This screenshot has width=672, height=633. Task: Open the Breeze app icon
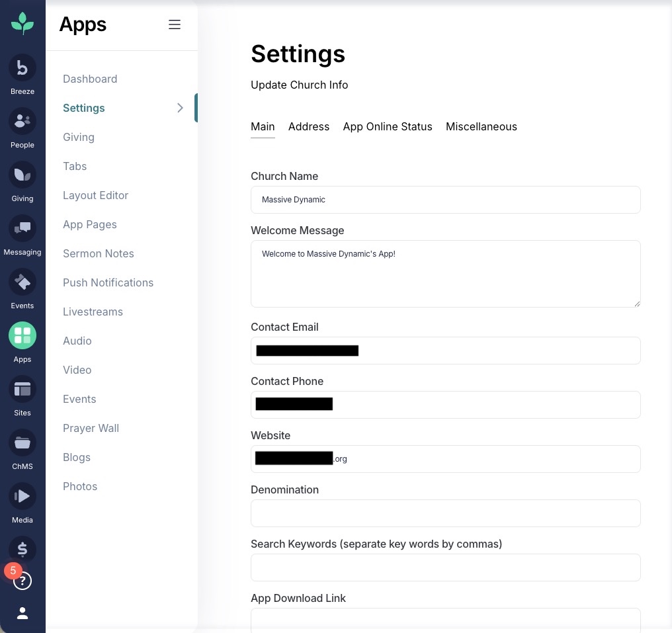point(22,68)
